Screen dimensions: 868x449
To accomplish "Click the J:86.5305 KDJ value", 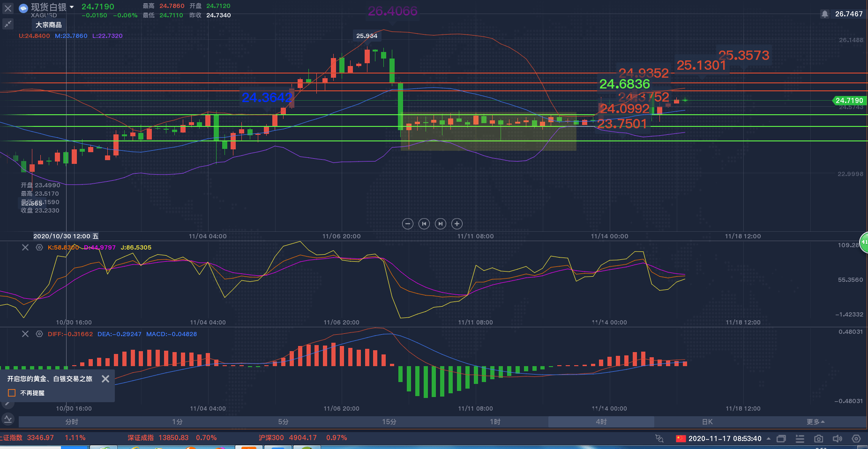I will (x=136, y=248).
